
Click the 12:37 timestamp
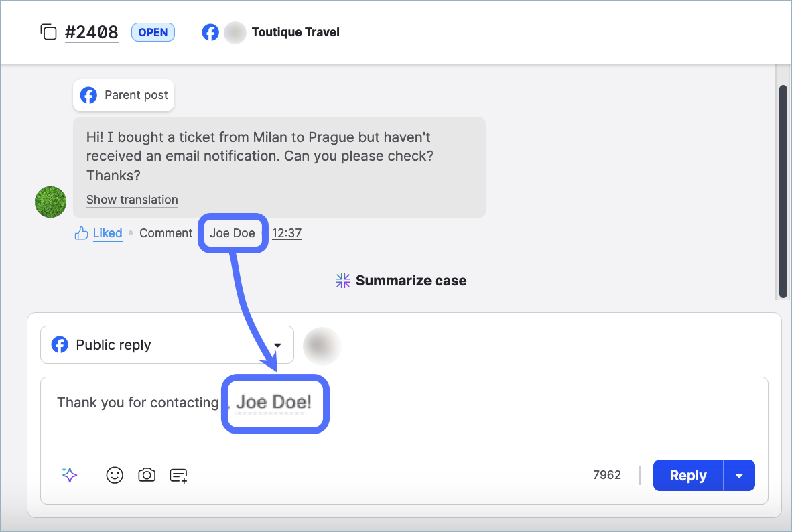[x=287, y=232]
